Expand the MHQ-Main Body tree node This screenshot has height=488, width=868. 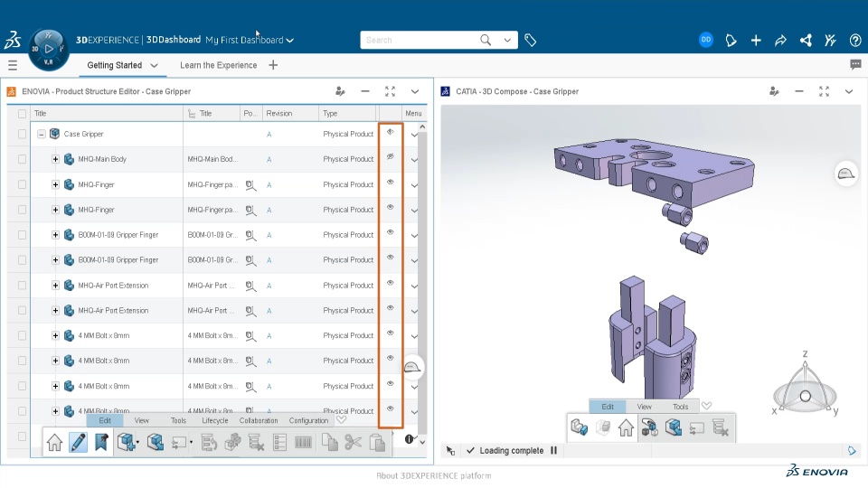[x=55, y=159]
